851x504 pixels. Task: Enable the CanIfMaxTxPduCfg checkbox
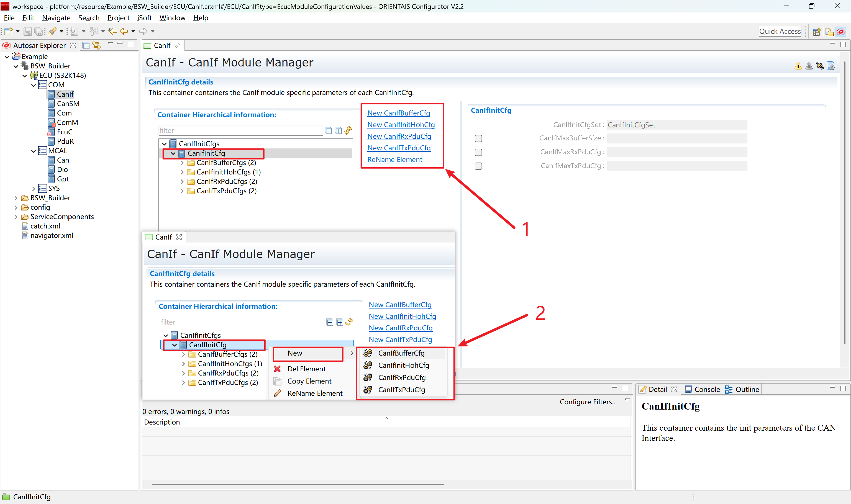(x=478, y=166)
